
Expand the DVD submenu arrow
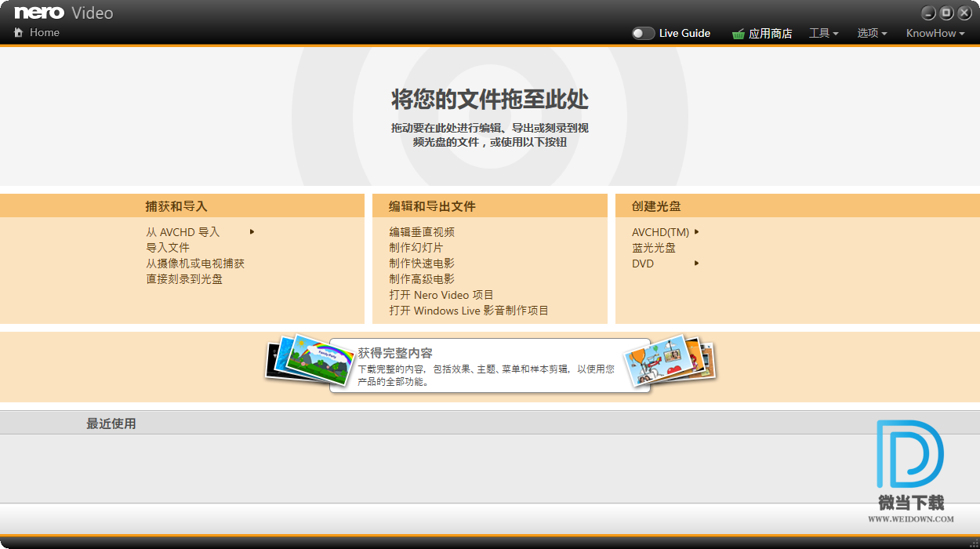click(696, 263)
